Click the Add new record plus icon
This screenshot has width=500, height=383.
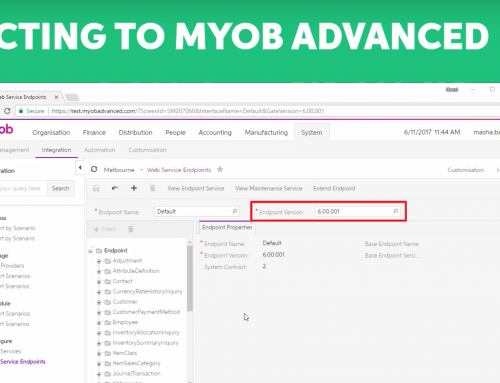click(x=134, y=188)
